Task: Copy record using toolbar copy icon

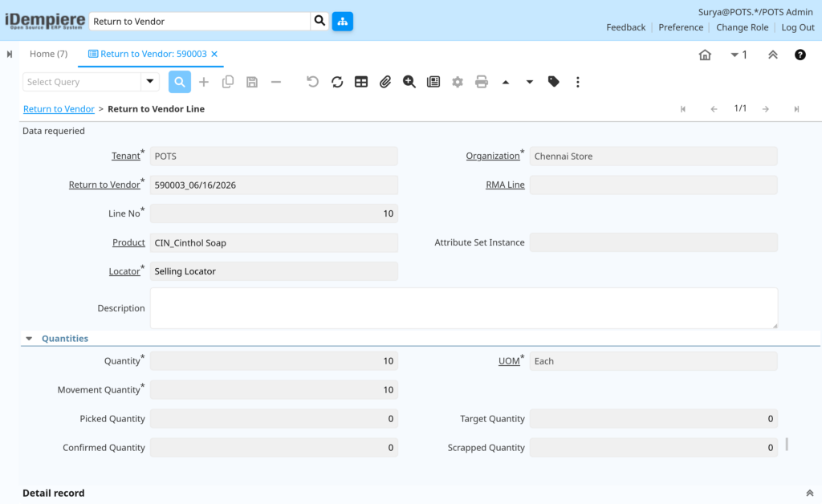Action: tap(227, 82)
